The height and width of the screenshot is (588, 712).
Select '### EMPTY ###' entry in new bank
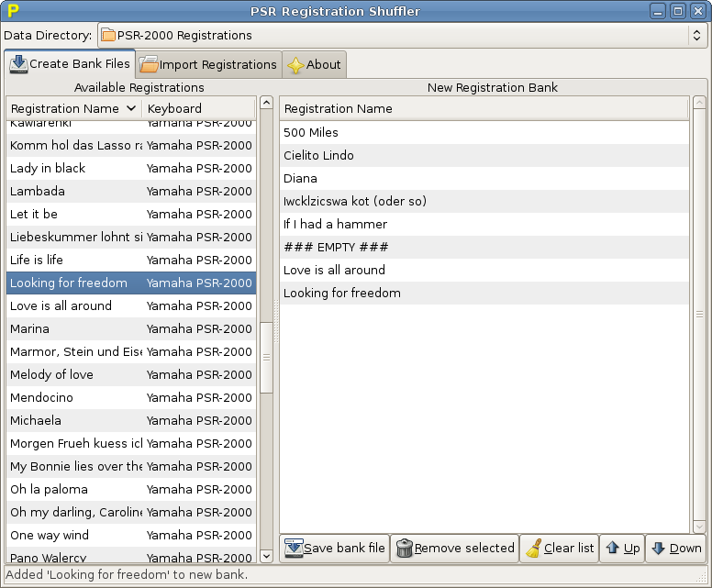point(336,247)
